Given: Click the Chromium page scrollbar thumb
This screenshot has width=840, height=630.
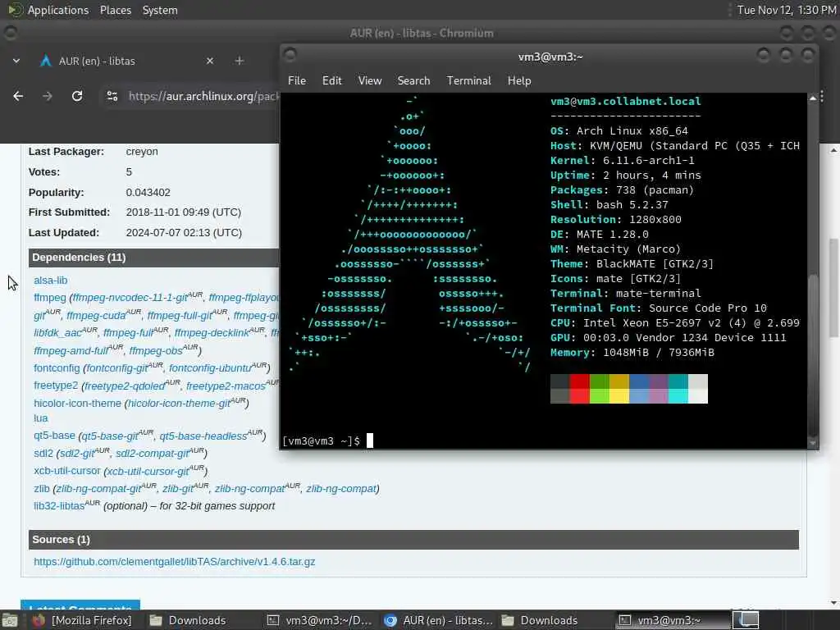Looking at the screenshot, I should [x=833, y=288].
